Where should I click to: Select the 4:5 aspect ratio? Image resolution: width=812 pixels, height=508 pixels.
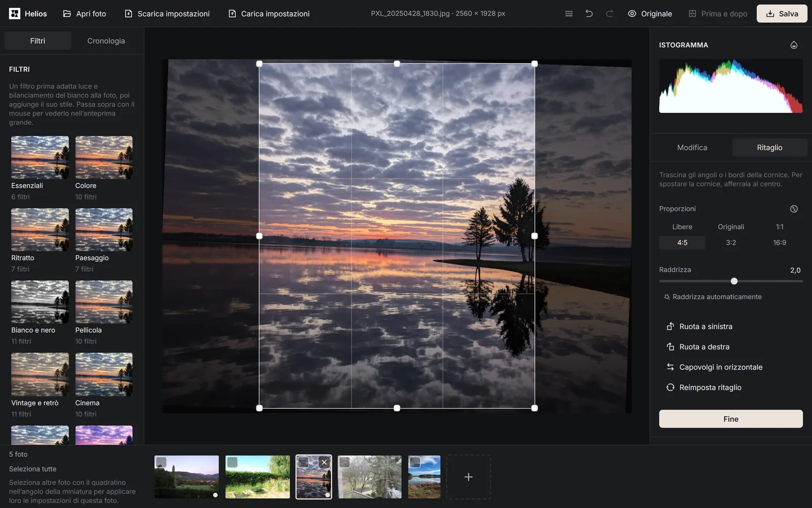click(x=682, y=243)
